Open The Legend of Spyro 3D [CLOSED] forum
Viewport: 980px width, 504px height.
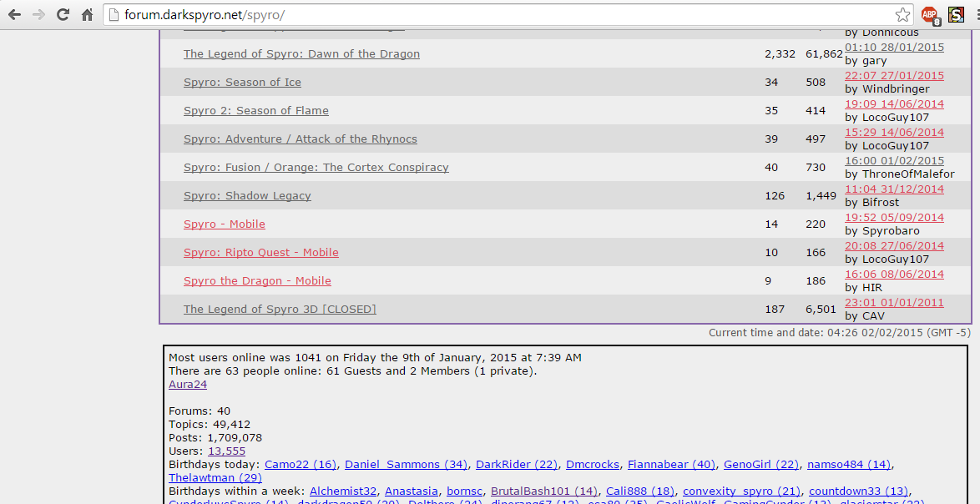(280, 309)
